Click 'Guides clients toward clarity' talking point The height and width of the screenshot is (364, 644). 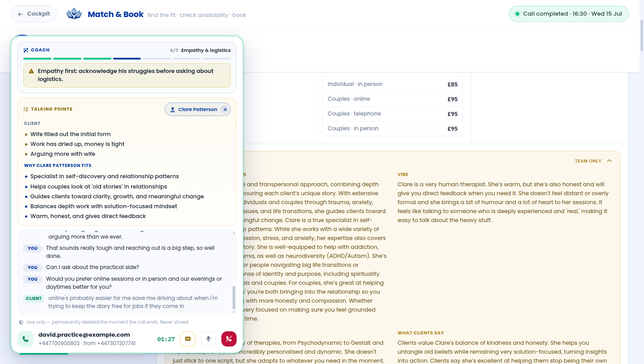pyautogui.click(x=117, y=197)
